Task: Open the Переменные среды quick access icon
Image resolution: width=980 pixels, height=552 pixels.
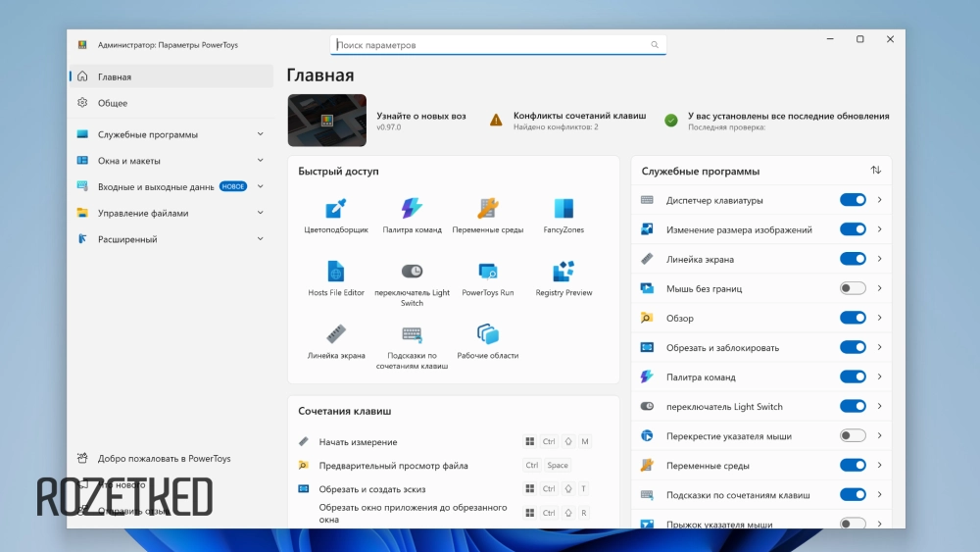Action: [x=487, y=209]
